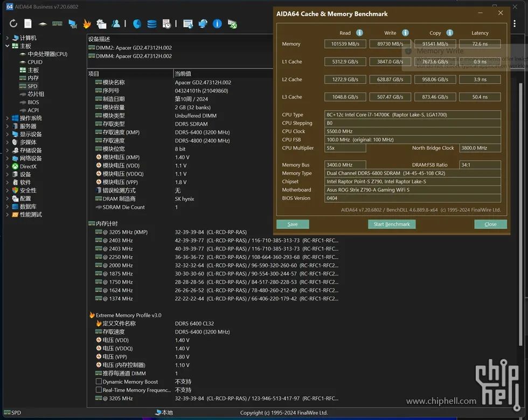528x420 pixels.
Task: Expand the 操作系统 tree node
Action: [x=8, y=118]
